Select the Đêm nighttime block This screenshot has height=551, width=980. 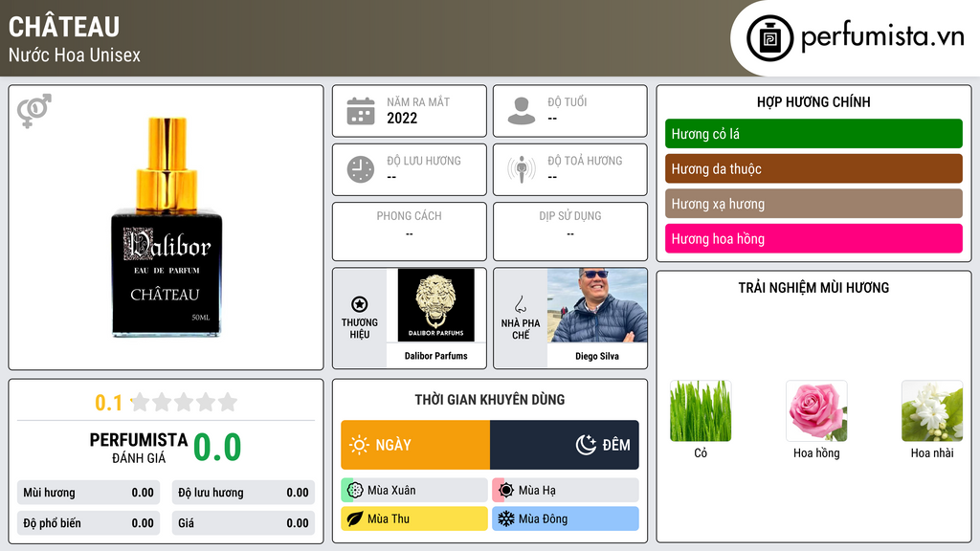(565, 445)
